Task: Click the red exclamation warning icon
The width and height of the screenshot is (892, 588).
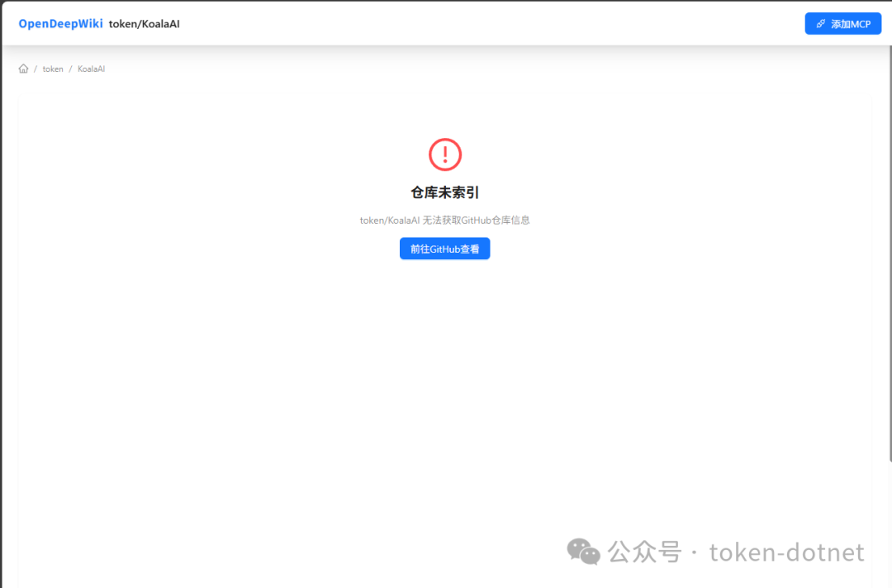Action: pyautogui.click(x=445, y=154)
